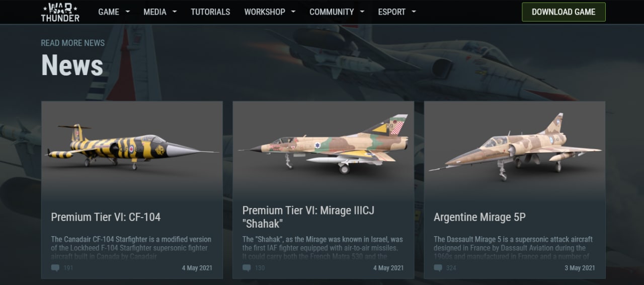Open the Premium Tier VI: CF-104 headline
Viewport: 644px width, 285px height.
pos(106,217)
